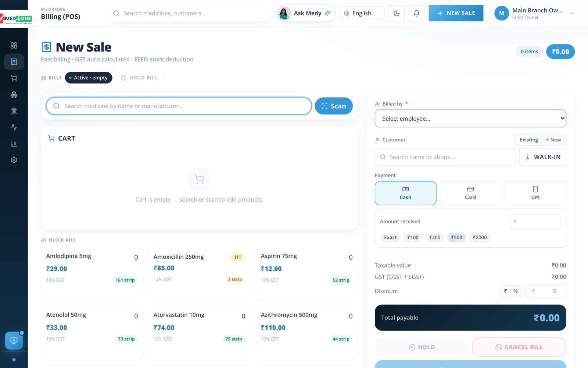This screenshot has height=368, width=588.
Task: Open the English language selector
Action: tap(362, 13)
